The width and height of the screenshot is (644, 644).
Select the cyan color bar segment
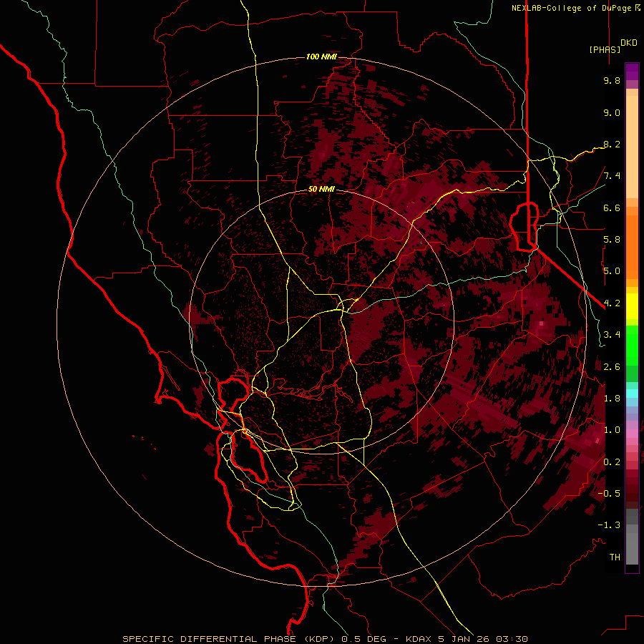[x=632, y=394]
